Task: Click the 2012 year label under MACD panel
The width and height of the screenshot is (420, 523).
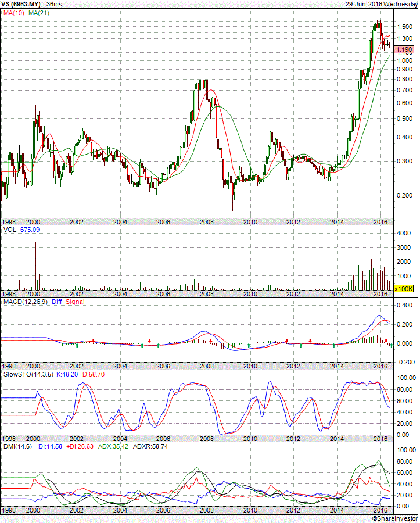Action: [293, 366]
